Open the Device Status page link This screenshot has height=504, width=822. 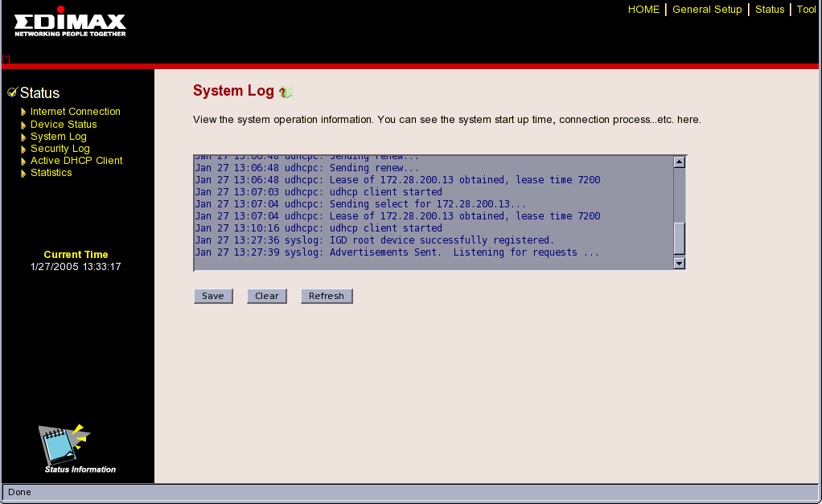click(x=64, y=125)
